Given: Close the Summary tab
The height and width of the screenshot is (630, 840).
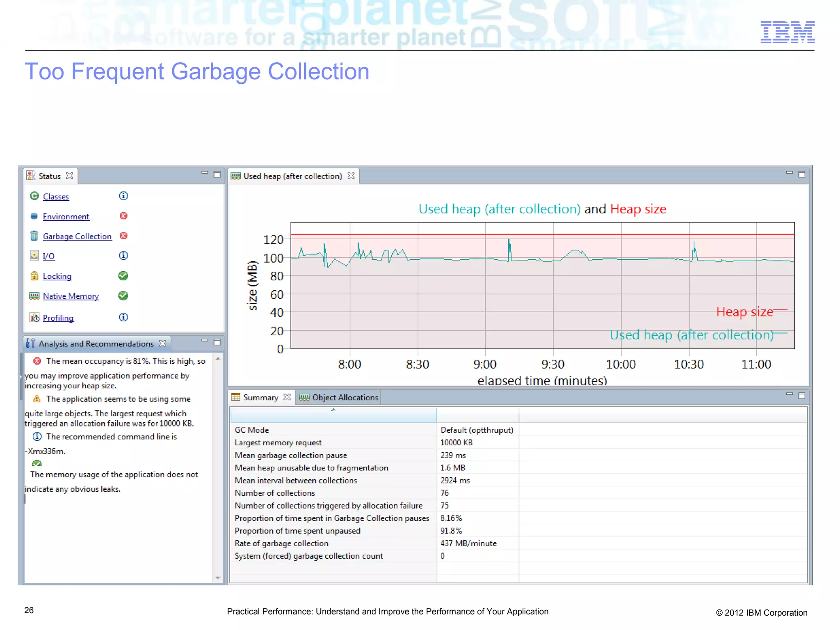Looking at the screenshot, I should pos(287,397).
